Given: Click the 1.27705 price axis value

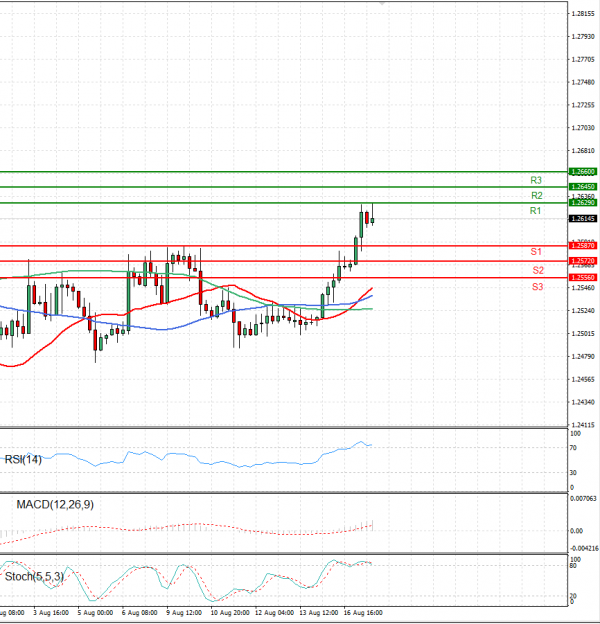Looking at the screenshot, I should [583, 59].
